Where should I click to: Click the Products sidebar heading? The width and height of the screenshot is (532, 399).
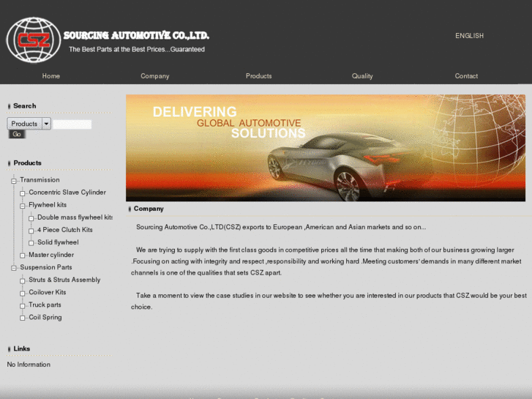coord(27,163)
